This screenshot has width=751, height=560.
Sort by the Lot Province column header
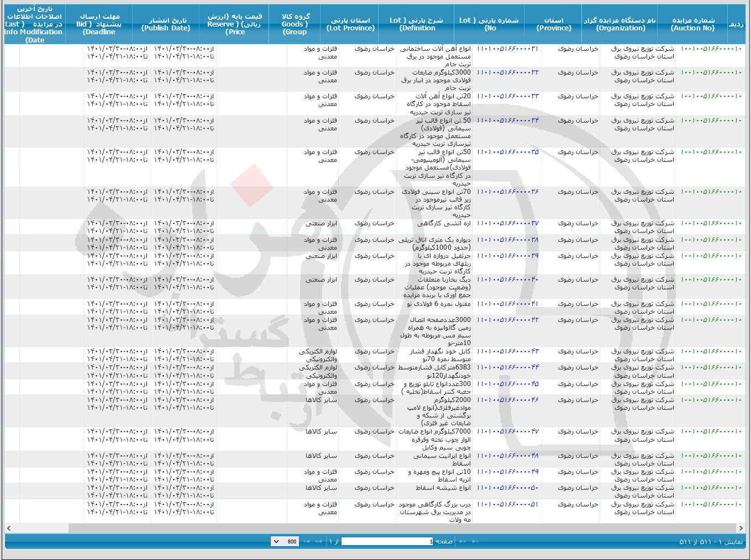pos(350,24)
